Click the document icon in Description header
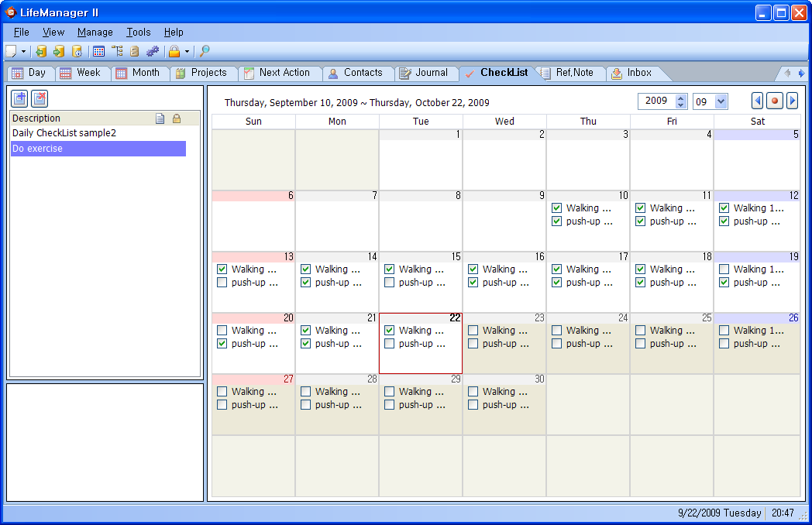This screenshot has width=812, height=525. [160, 118]
